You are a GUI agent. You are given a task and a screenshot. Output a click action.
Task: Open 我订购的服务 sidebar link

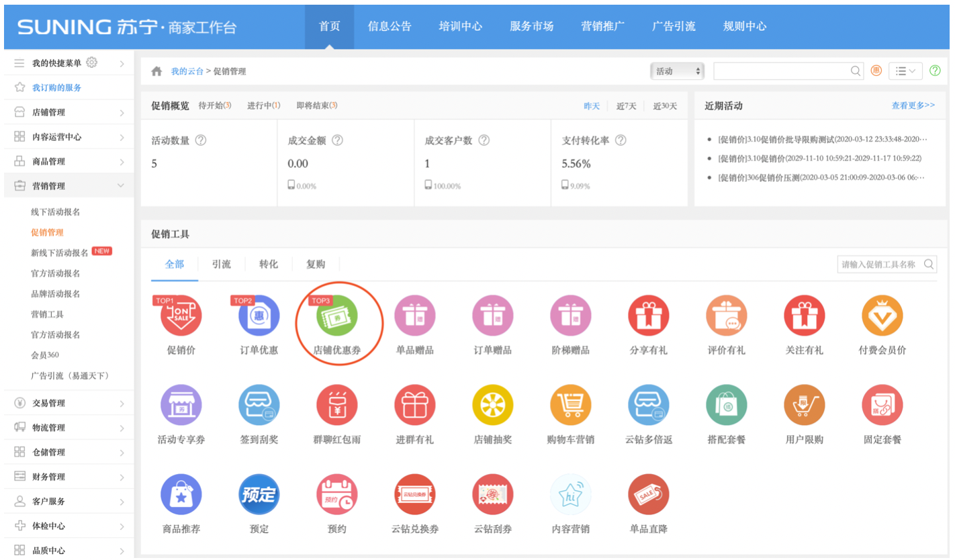(57, 88)
